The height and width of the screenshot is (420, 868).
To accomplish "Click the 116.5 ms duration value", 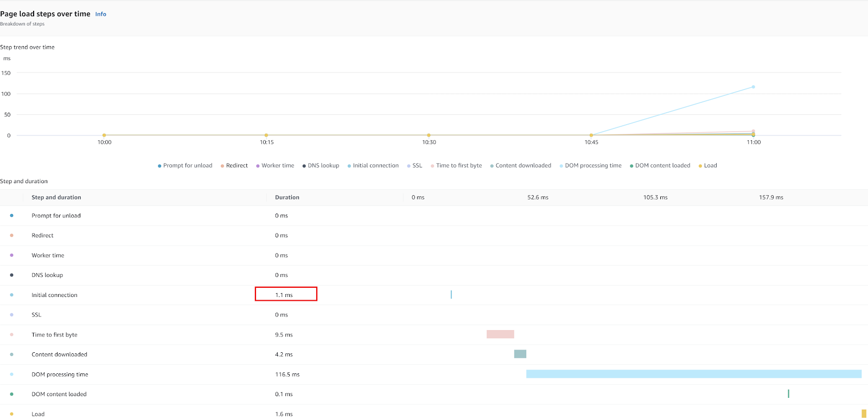I will 287,374.
